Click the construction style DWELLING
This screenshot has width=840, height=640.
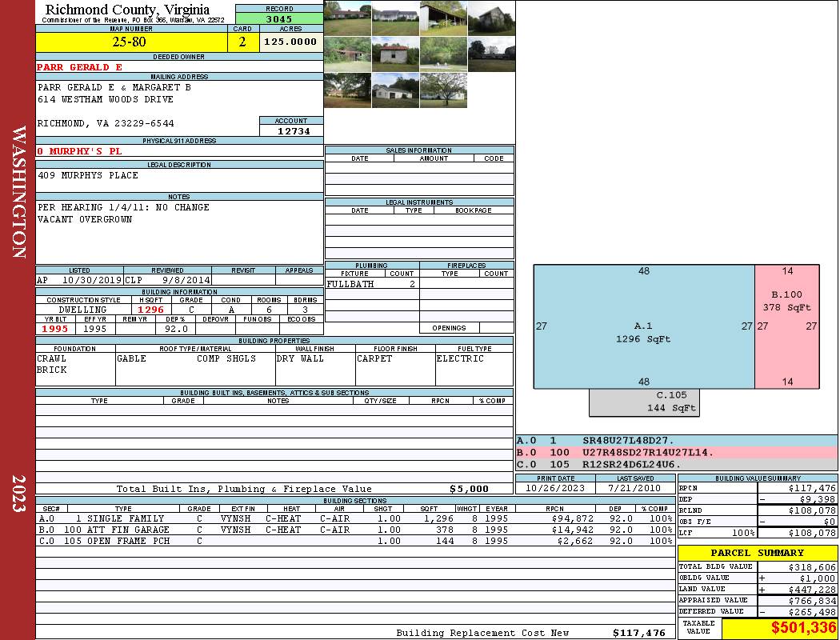click(82, 310)
